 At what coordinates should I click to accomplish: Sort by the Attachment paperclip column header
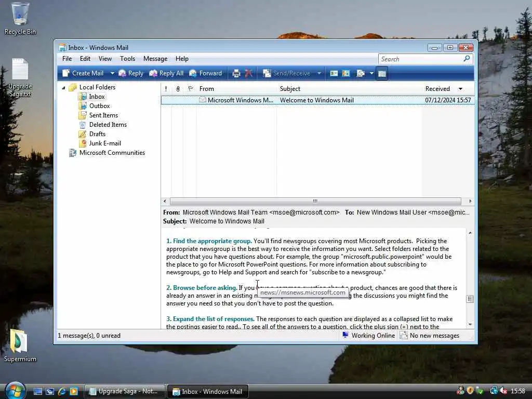(178, 89)
